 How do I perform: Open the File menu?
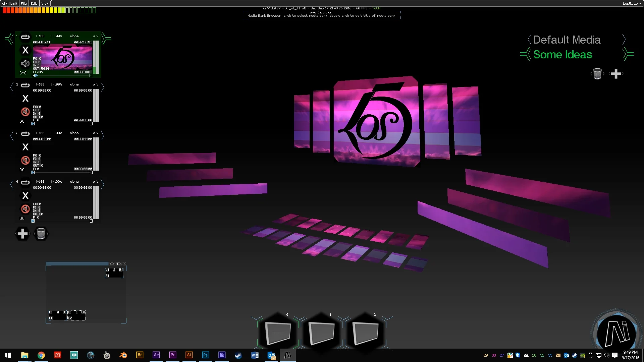[24, 3]
